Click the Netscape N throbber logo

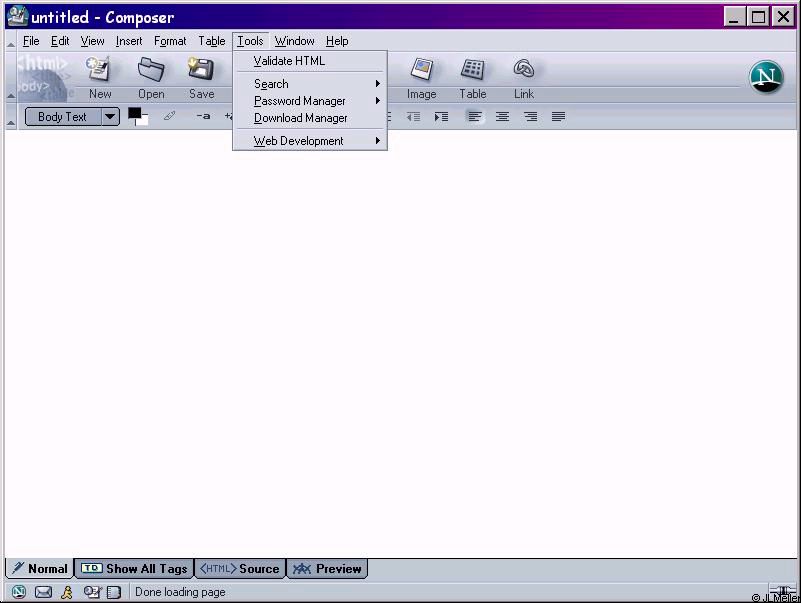click(766, 77)
